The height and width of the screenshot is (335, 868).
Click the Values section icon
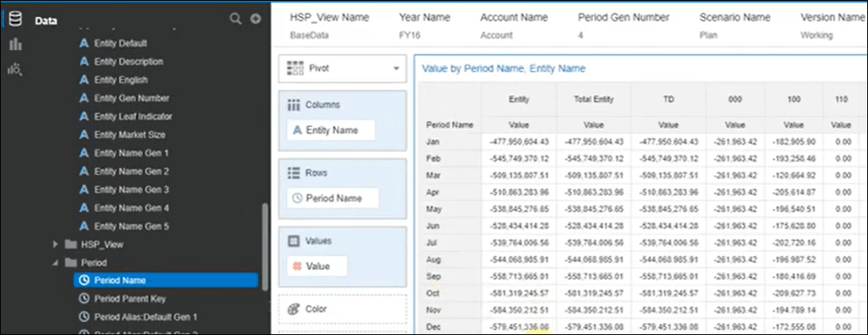294,240
